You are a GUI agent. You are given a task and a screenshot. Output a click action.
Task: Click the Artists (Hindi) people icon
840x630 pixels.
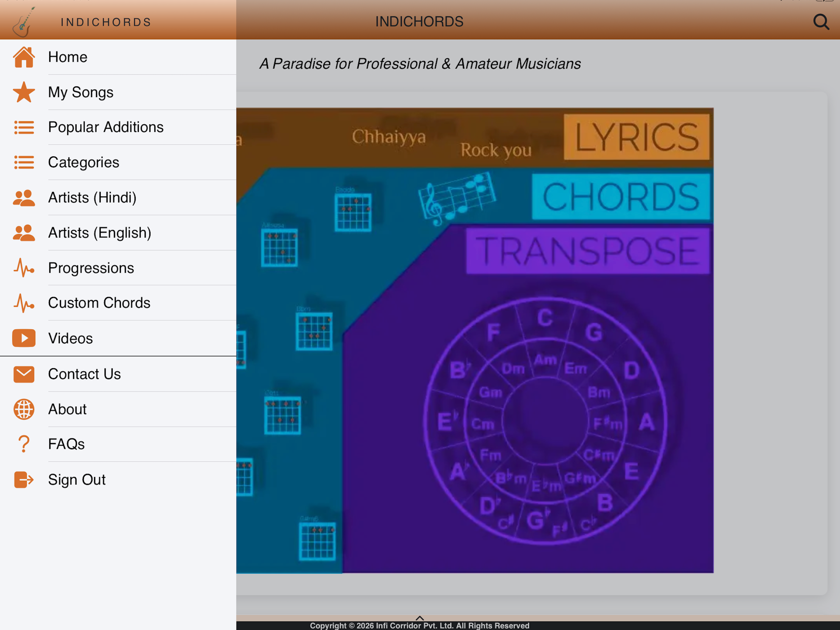24,198
